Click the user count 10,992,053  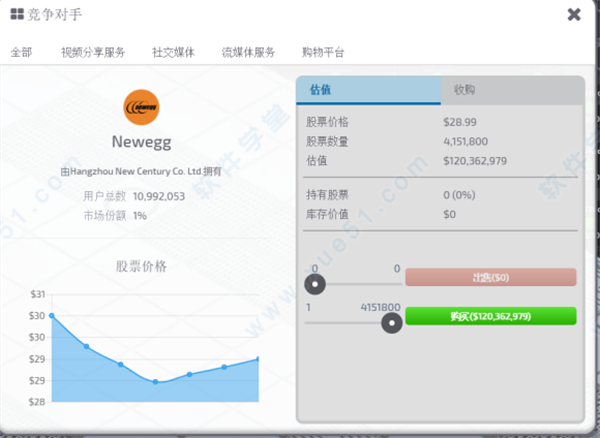pyautogui.click(x=159, y=196)
